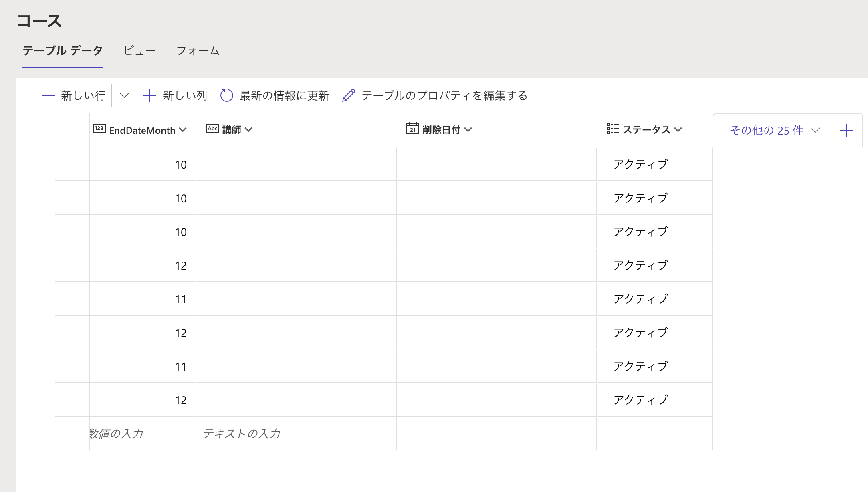The image size is (868, 492).
Task: Open the 講師 column chevron menu
Action: pos(248,130)
